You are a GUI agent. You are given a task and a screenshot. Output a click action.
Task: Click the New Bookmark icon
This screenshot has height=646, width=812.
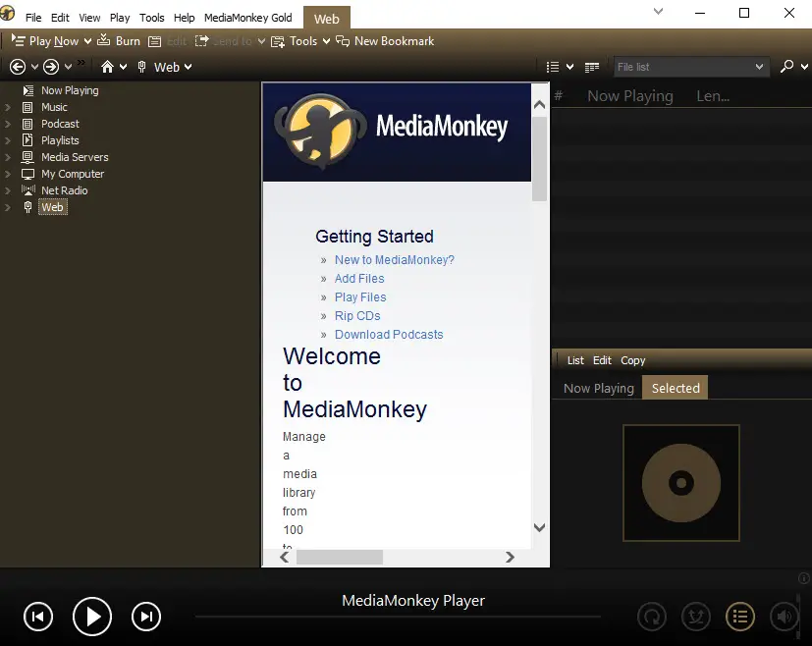click(343, 41)
